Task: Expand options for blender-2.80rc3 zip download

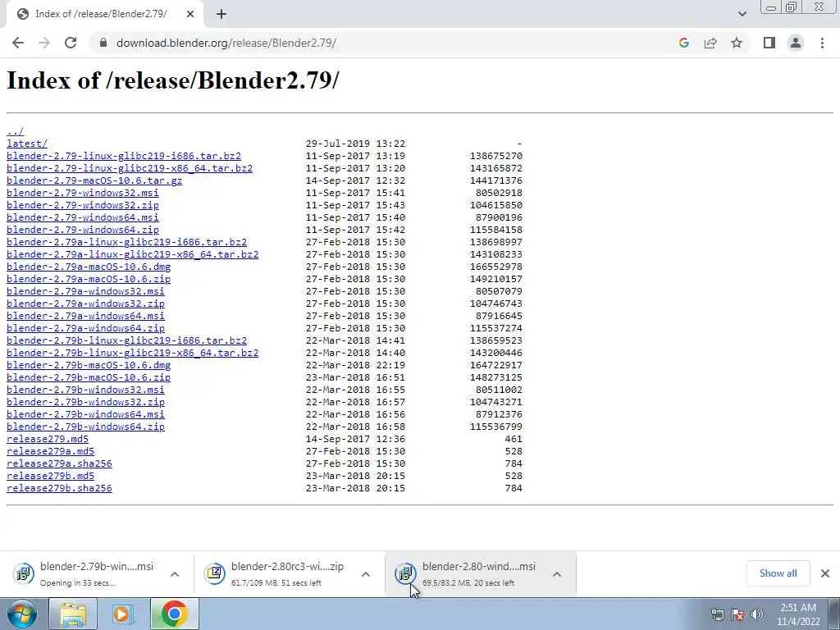Action: (366, 574)
